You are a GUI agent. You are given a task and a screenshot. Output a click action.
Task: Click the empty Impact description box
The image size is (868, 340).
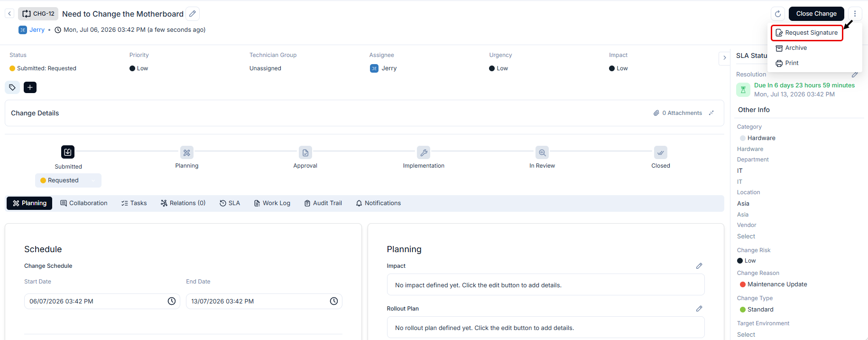point(545,285)
